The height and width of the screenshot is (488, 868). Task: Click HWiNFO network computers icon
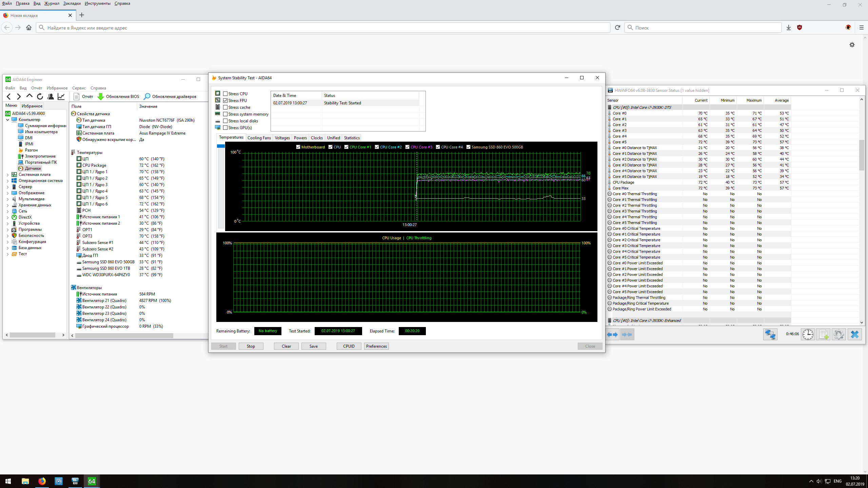pos(770,334)
